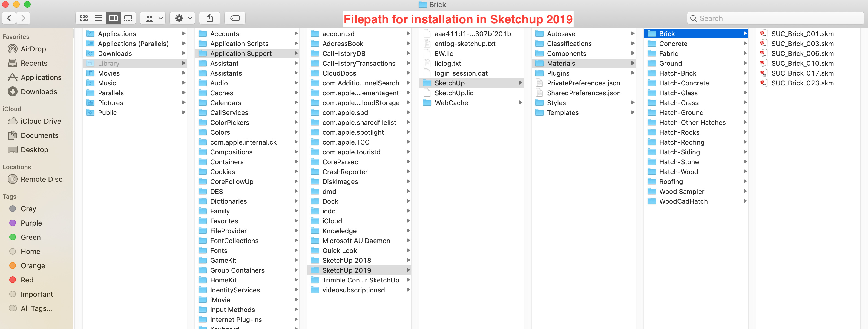
Task: Expand the CrashReporter folder arrow
Action: pyautogui.click(x=408, y=172)
